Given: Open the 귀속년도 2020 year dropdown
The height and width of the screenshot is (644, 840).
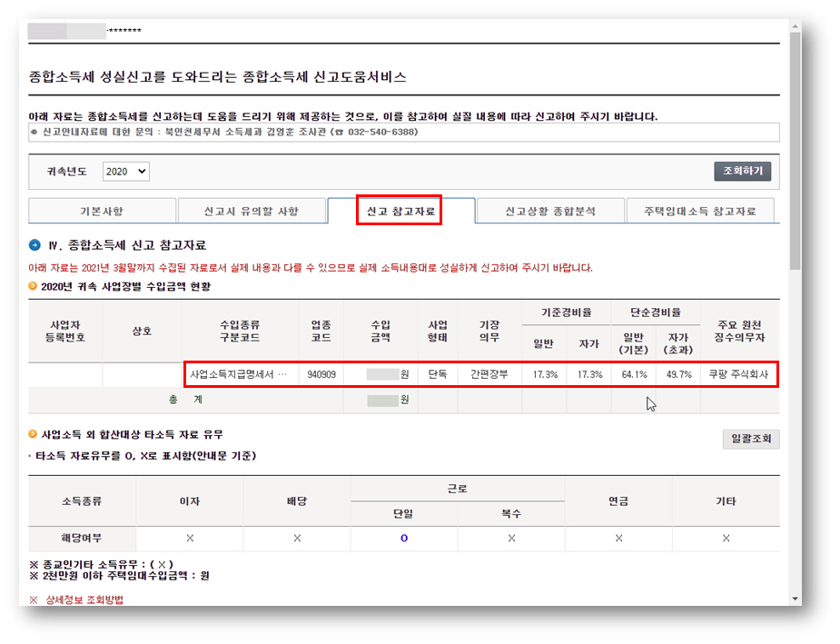Looking at the screenshot, I should (x=125, y=172).
